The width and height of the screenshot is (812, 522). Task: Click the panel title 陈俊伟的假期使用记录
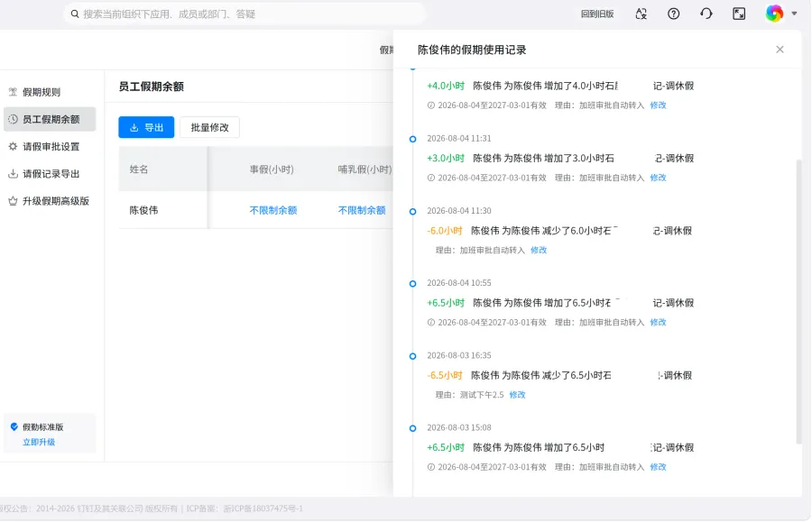472,50
